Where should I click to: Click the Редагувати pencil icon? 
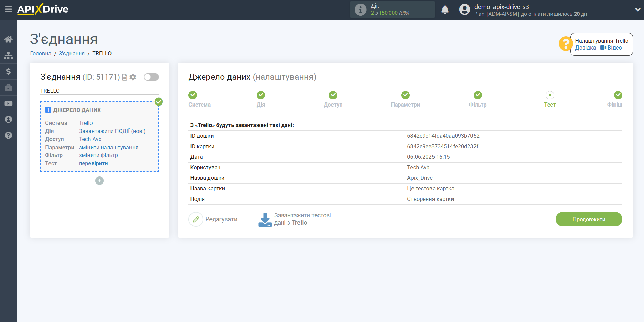pyautogui.click(x=196, y=219)
